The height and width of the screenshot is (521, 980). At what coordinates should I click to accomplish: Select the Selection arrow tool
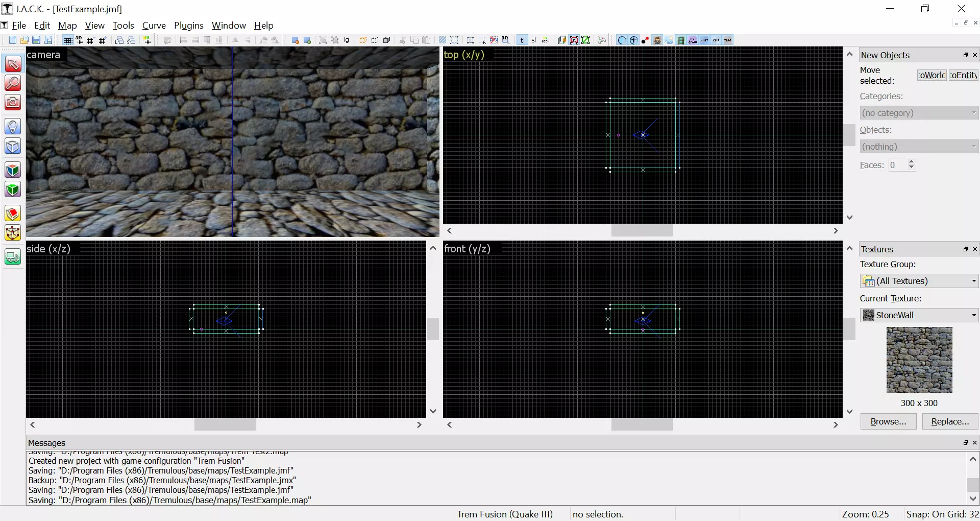tap(13, 64)
